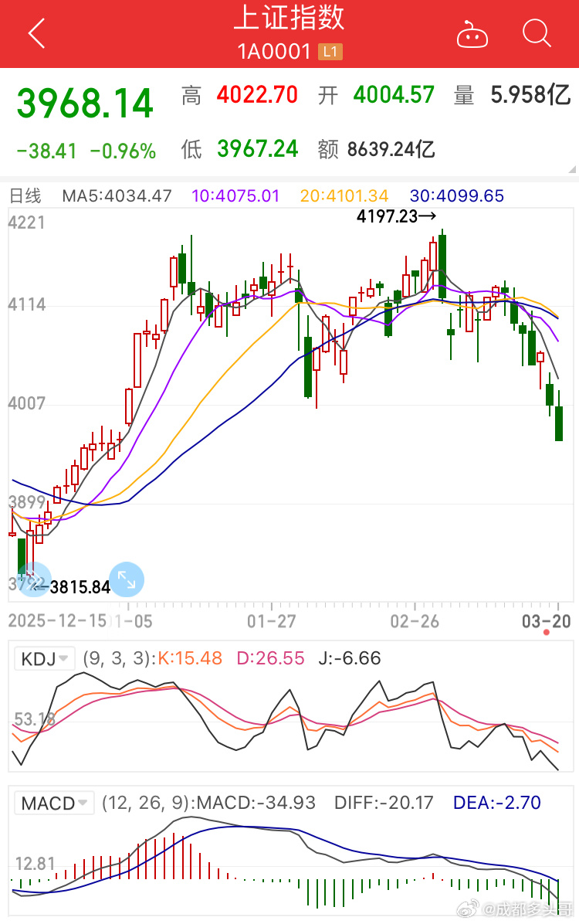Open the MACD indicator dropdown

point(54,803)
